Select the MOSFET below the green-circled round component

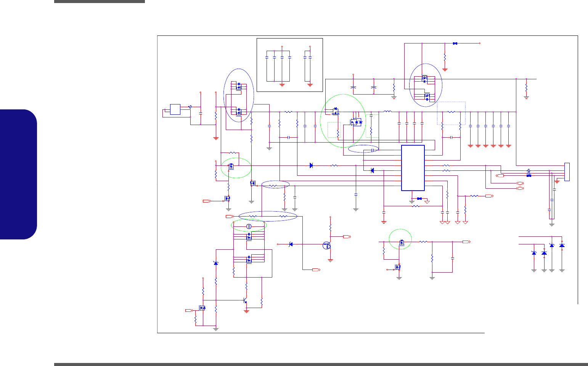[x=249, y=237]
